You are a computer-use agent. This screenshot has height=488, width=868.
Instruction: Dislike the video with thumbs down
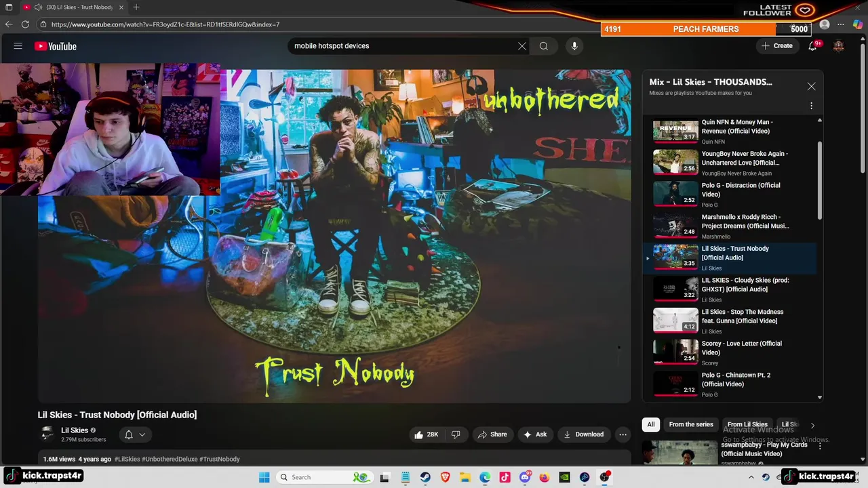[x=456, y=434]
